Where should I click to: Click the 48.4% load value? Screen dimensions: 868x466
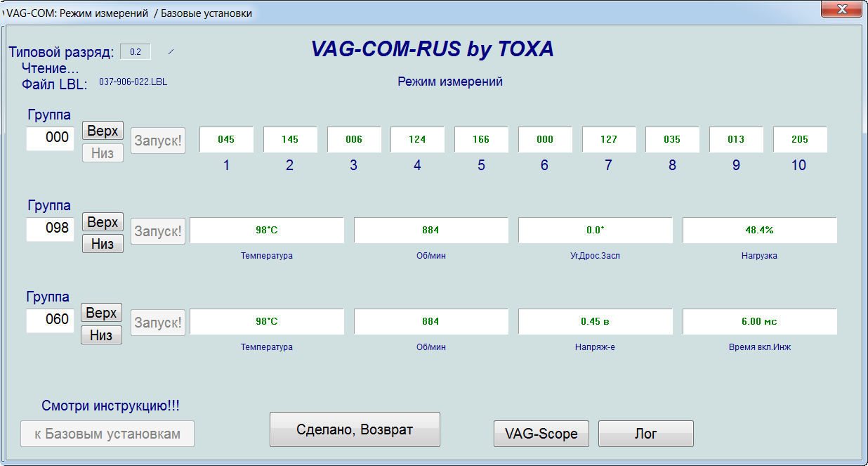coord(760,230)
